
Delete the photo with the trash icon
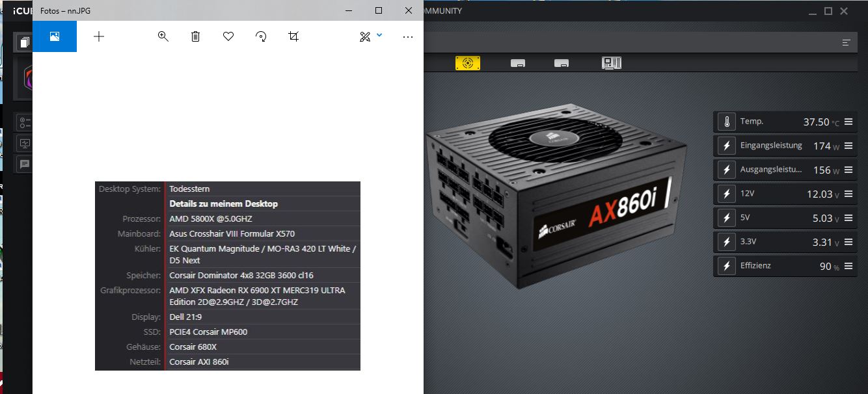point(195,36)
